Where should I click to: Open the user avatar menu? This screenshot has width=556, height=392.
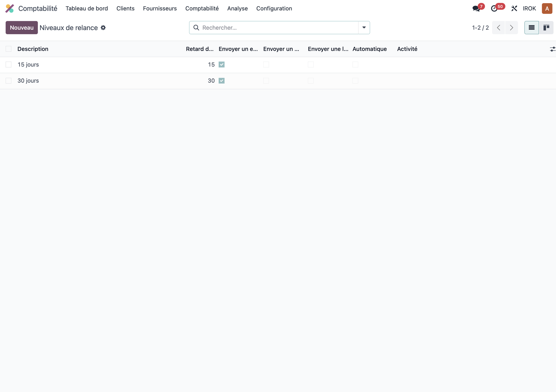[547, 8]
